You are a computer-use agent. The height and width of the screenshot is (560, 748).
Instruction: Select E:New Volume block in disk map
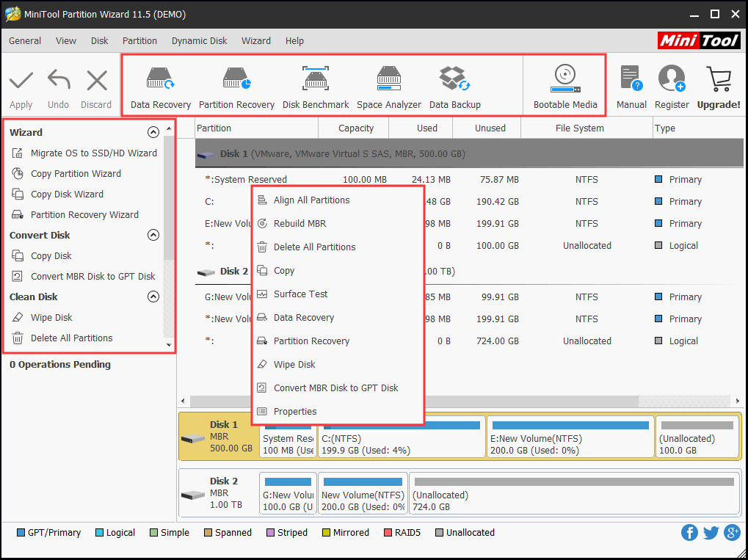coord(570,437)
